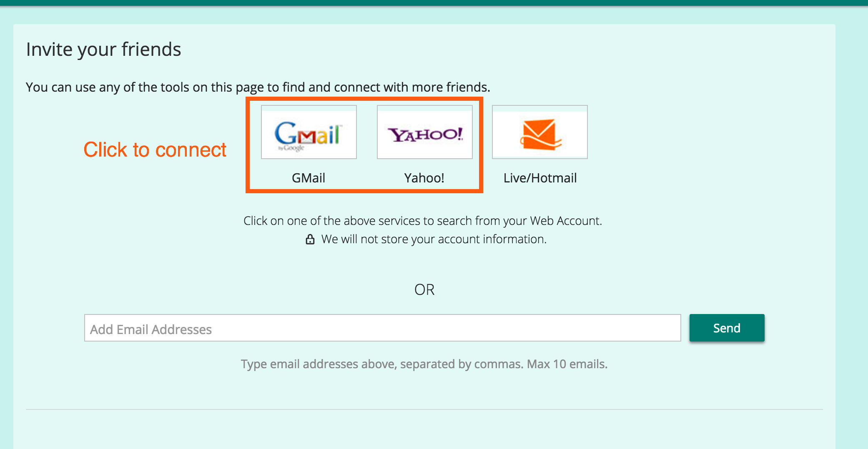Click the horizontal divider line below form
868x449 pixels.
(424, 409)
